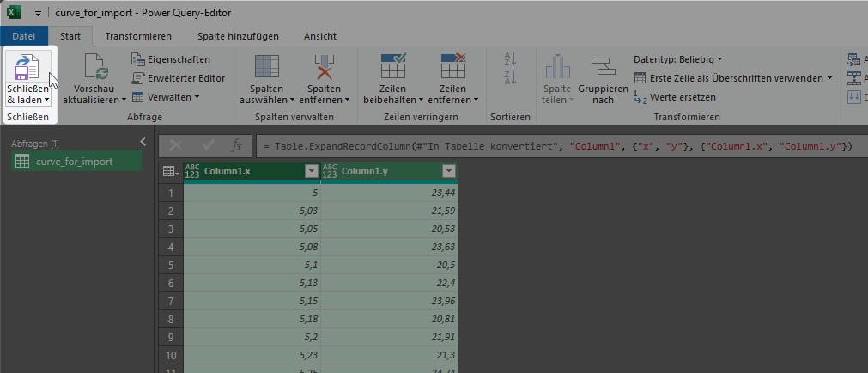
Task: Open the Spalte hinzufügen tab
Action: click(238, 36)
